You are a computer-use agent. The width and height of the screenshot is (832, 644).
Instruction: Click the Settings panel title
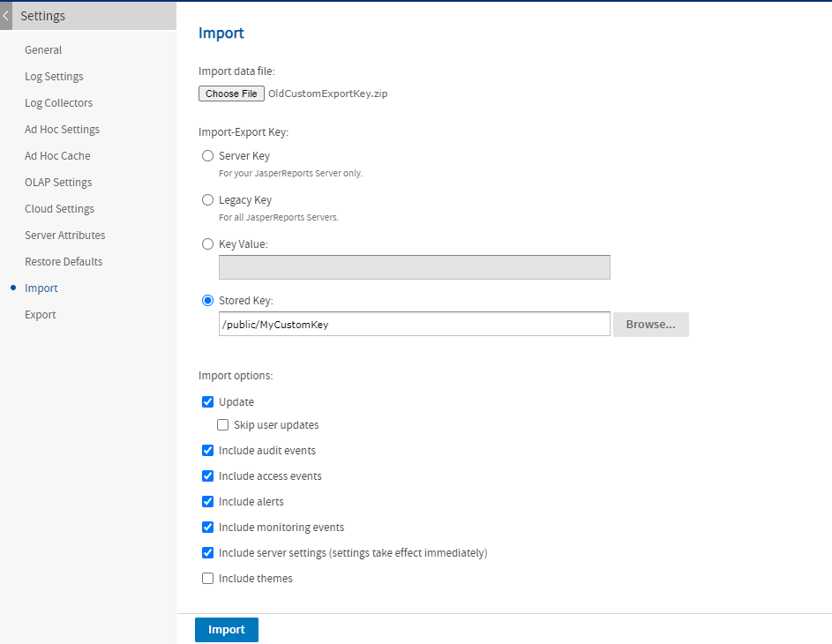tap(42, 16)
